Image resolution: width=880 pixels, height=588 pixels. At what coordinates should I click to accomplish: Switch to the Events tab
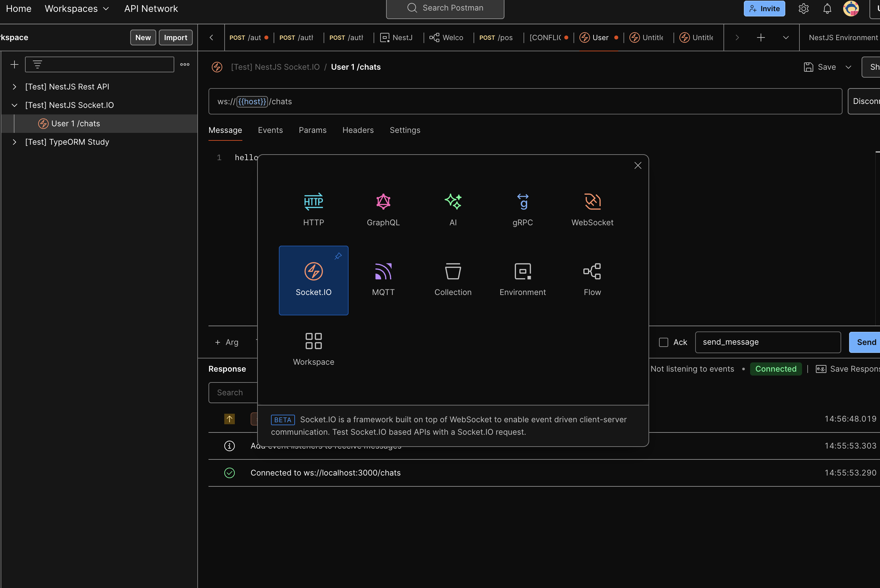tap(270, 130)
